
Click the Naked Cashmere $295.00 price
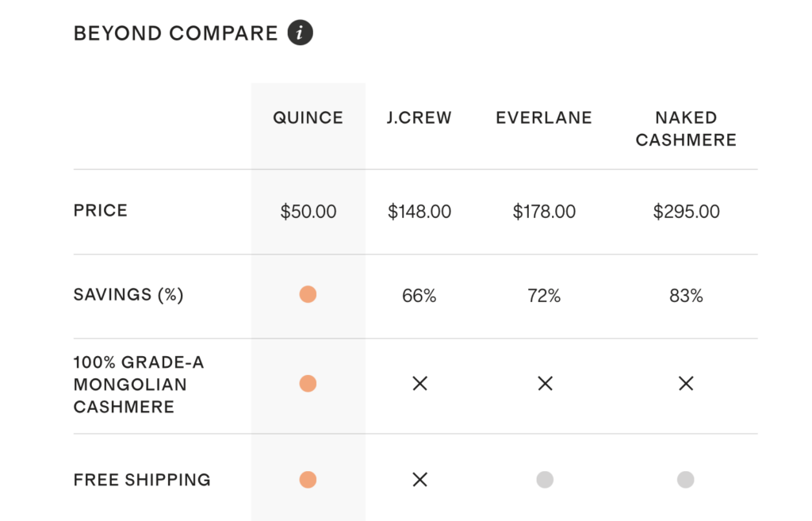[x=686, y=212]
